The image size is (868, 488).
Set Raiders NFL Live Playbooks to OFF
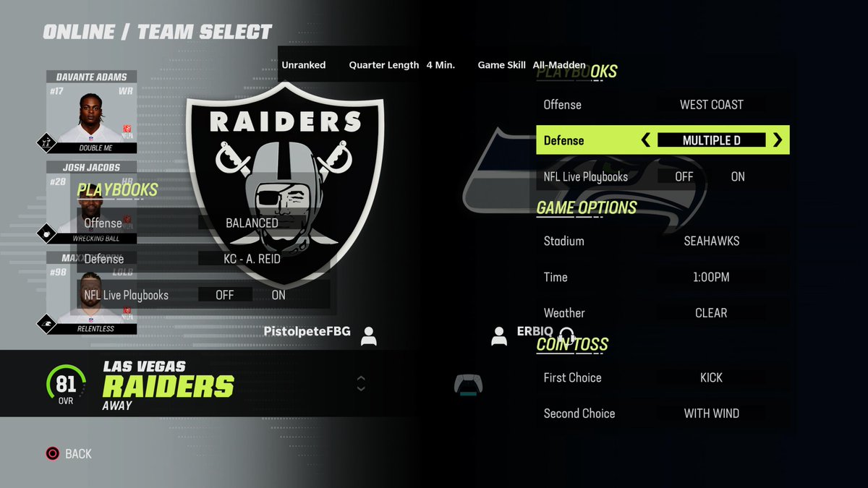225,295
